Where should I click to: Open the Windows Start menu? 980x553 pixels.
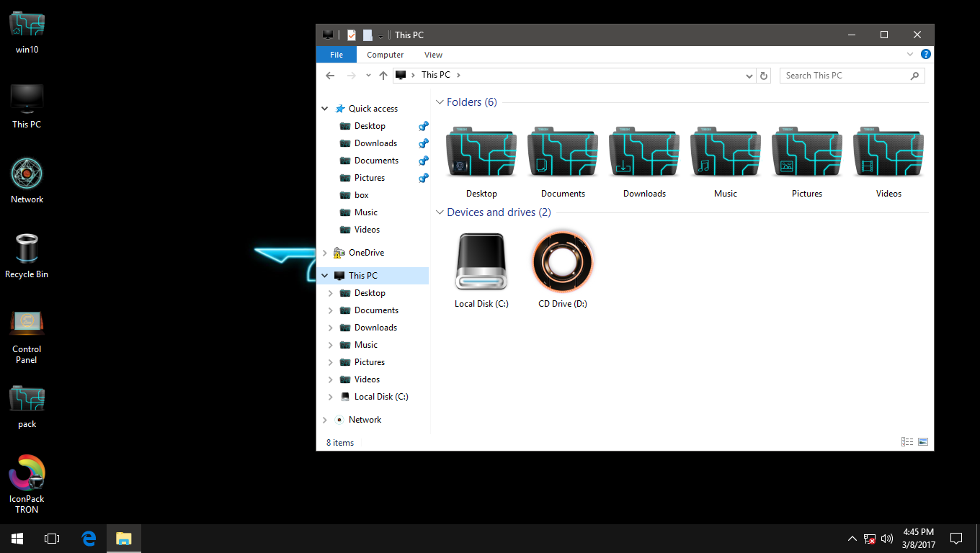pyautogui.click(x=17, y=539)
